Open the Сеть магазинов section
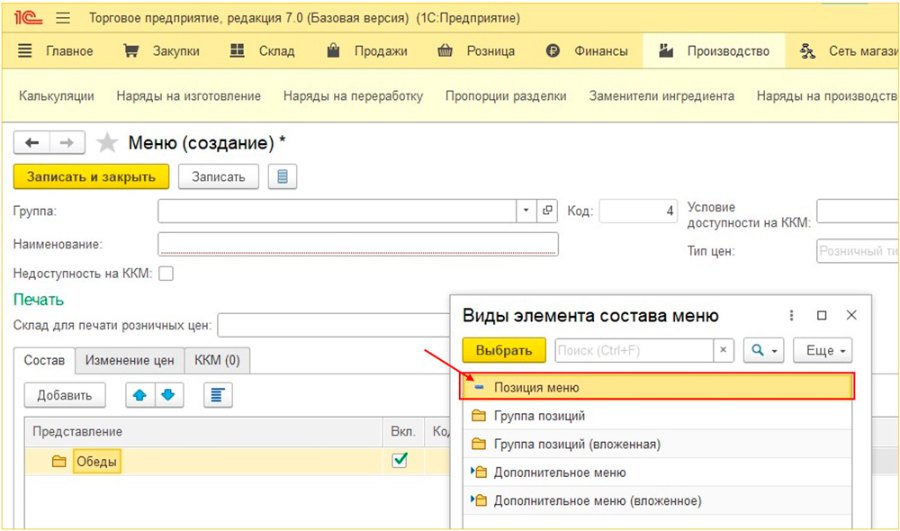 (849, 51)
